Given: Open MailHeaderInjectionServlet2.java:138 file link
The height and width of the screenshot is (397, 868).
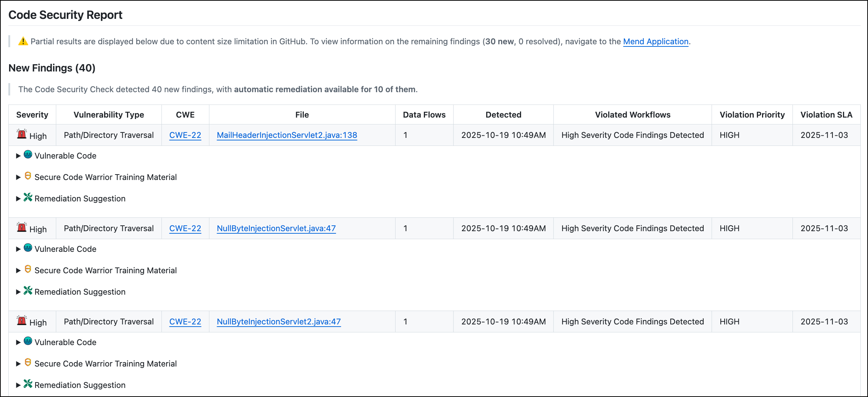Looking at the screenshot, I should coord(287,135).
